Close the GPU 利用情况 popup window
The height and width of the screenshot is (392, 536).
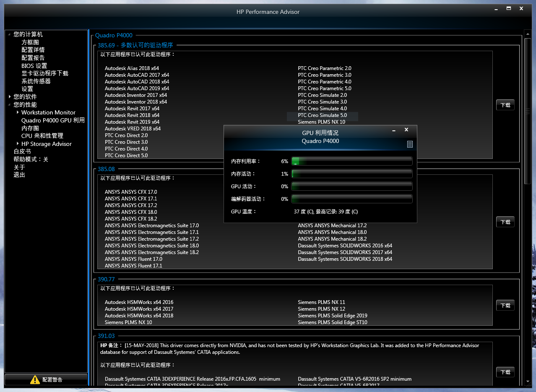[406, 130]
